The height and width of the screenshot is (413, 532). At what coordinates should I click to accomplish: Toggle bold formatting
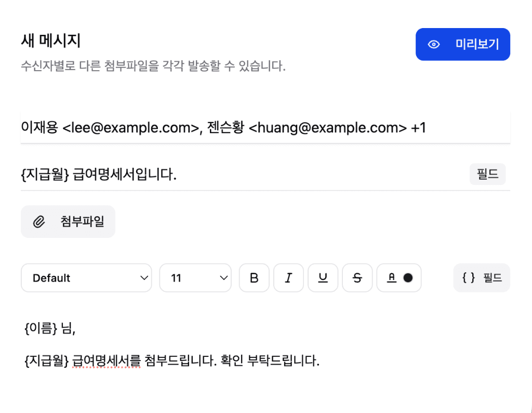coord(254,278)
